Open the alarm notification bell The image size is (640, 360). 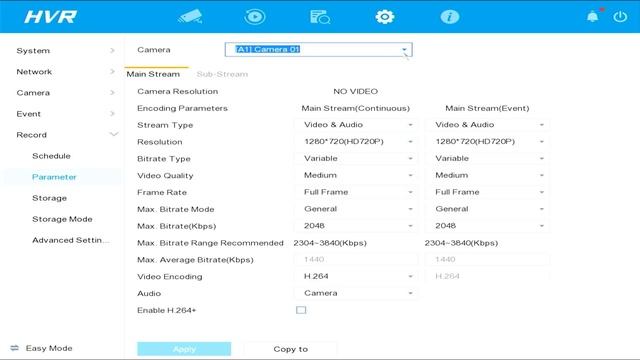(x=593, y=16)
